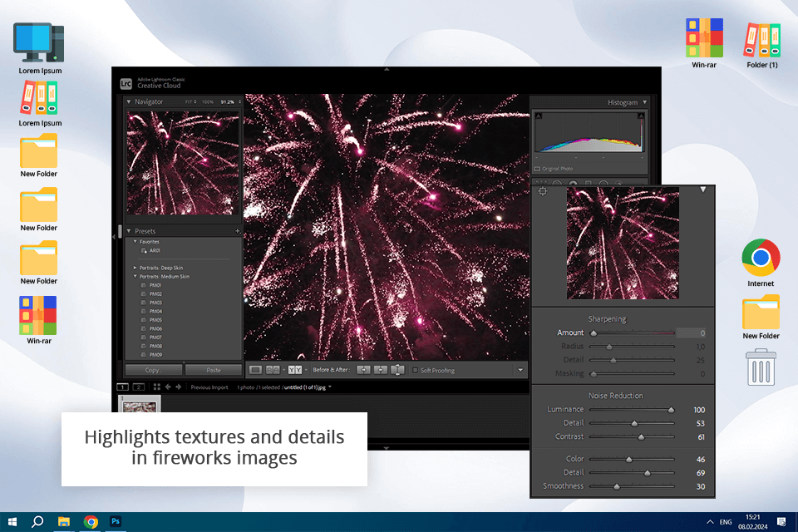The width and height of the screenshot is (798, 532).
Task: Open the Internet Chrome desktop icon
Action: point(761,258)
